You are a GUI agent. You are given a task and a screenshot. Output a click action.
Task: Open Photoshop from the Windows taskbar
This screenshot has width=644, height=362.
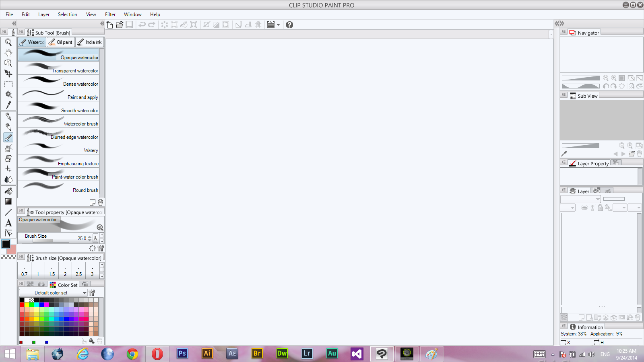pyautogui.click(x=182, y=354)
